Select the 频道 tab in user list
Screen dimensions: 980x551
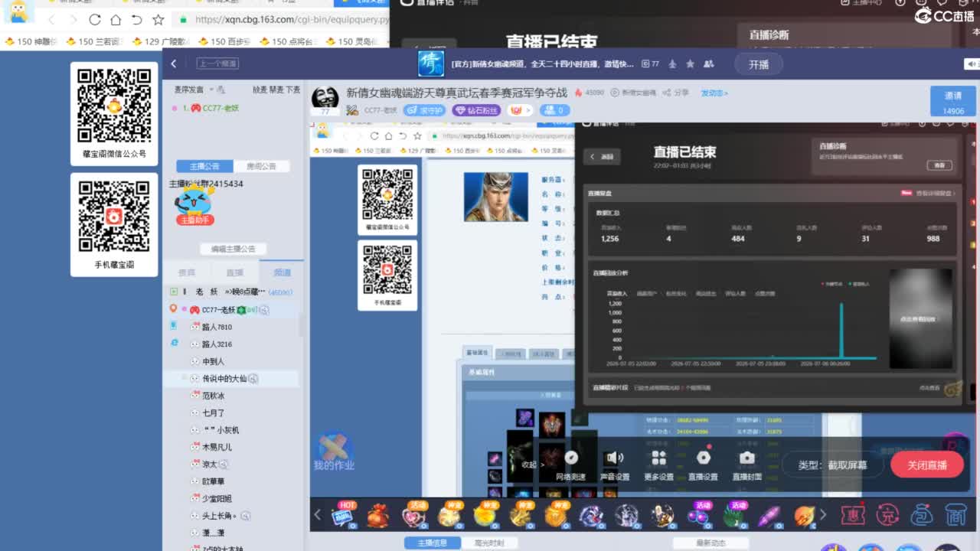coord(282,272)
